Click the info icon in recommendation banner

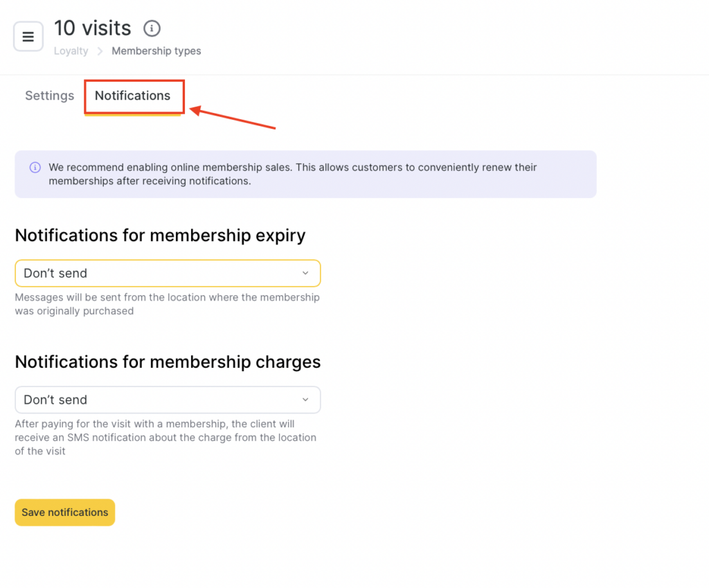[x=35, y=168]
